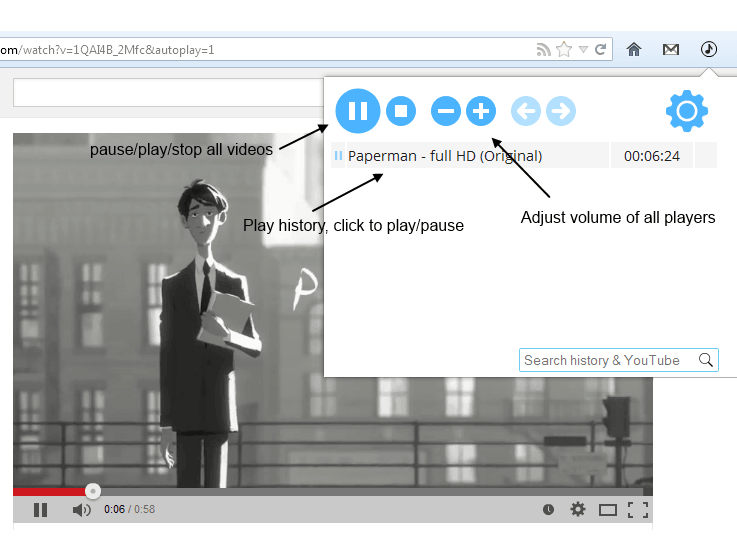The height and width of the screenshot is (552, 737).
Task: Click the music note extension toolbar icon
Action: (708, 49)
